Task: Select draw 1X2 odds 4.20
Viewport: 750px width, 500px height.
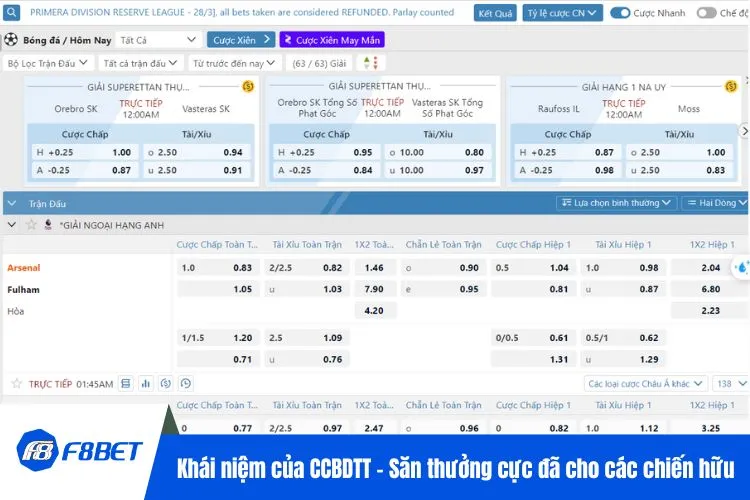Action: 374,311
